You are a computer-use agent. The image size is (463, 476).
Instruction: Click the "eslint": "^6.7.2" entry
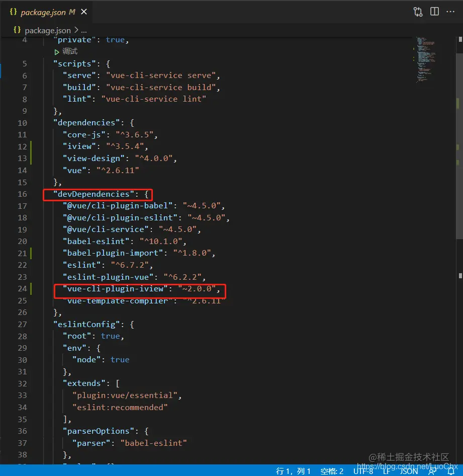click(108, 265)
